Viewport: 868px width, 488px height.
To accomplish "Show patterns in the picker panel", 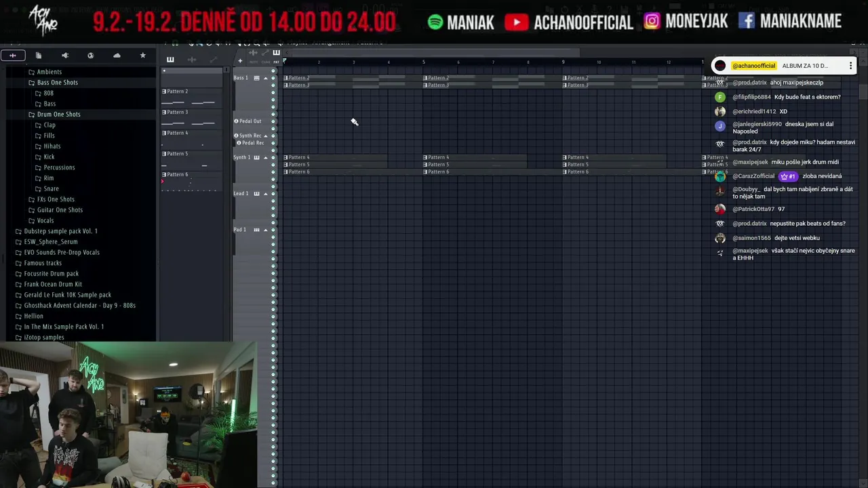I will coord(170,60).
